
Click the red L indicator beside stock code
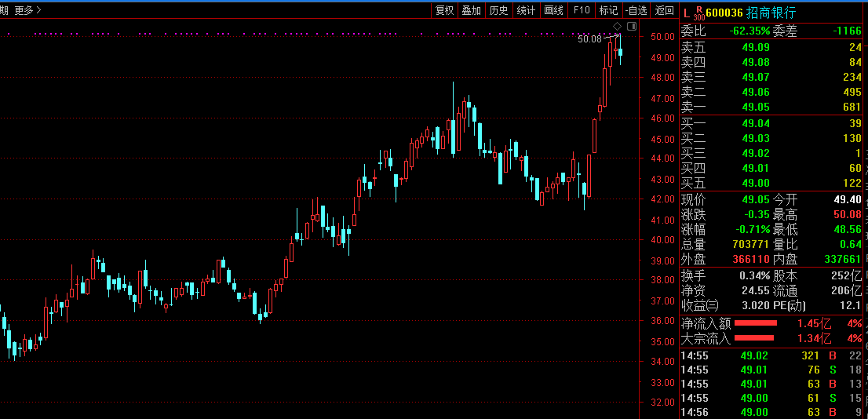(686, 13)
